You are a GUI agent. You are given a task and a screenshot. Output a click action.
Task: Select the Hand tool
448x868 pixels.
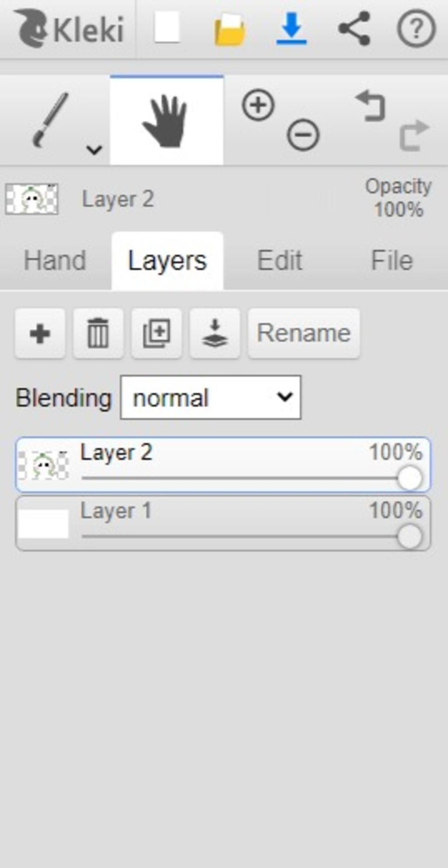point(166,120)
